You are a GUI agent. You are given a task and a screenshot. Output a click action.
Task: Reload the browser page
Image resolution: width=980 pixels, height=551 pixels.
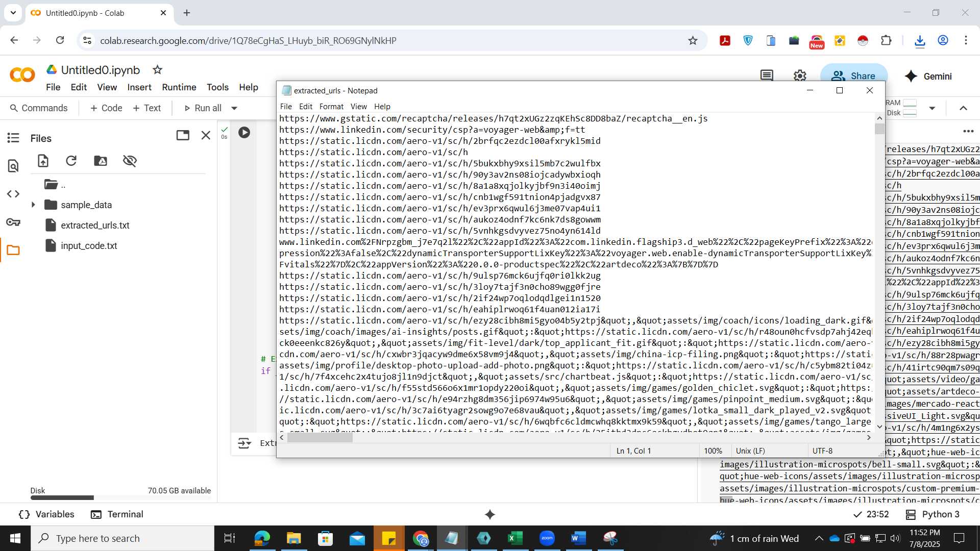coord(60,40)
